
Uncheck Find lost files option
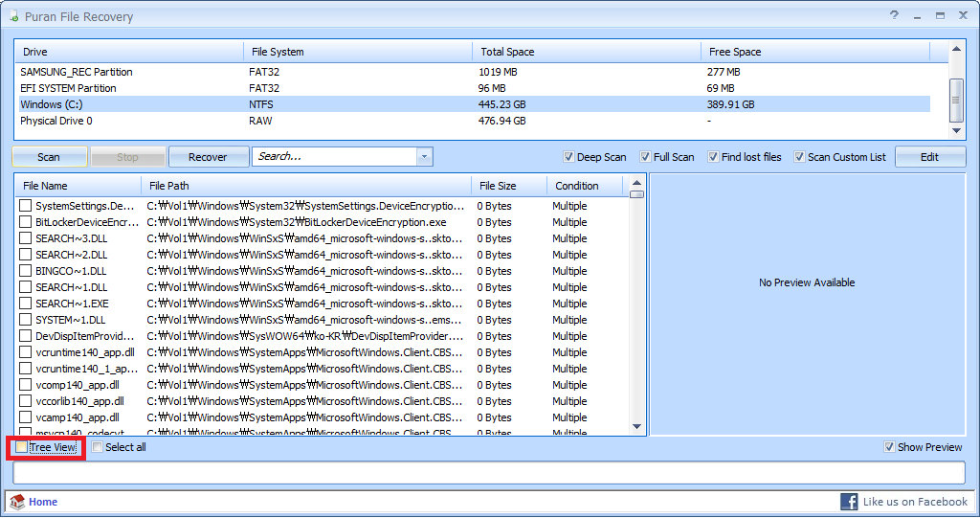pos(713,157)
